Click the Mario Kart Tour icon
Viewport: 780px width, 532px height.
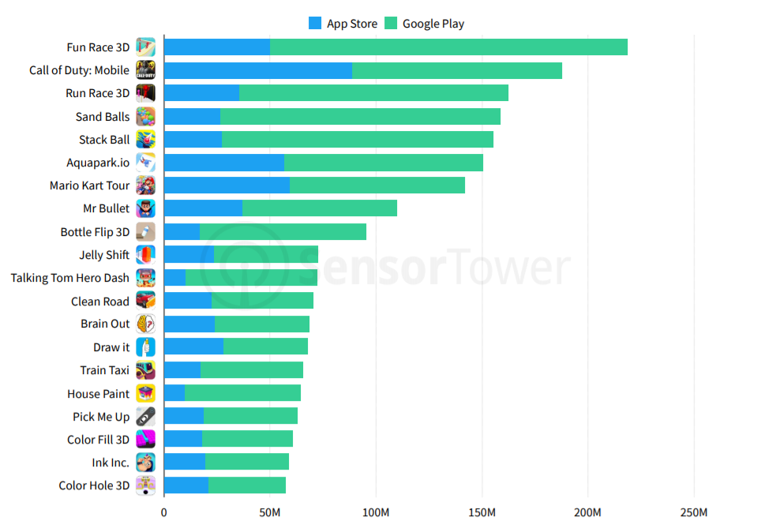[x=146, y=185]
